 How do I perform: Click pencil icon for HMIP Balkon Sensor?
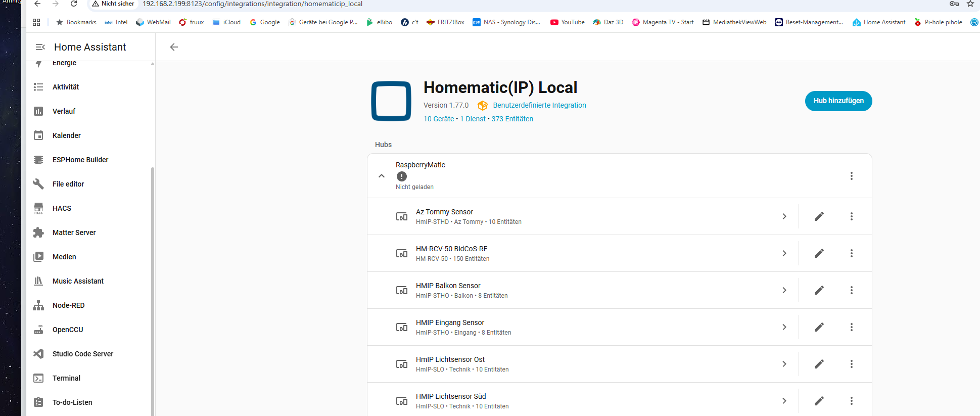(x=819, y=290)
